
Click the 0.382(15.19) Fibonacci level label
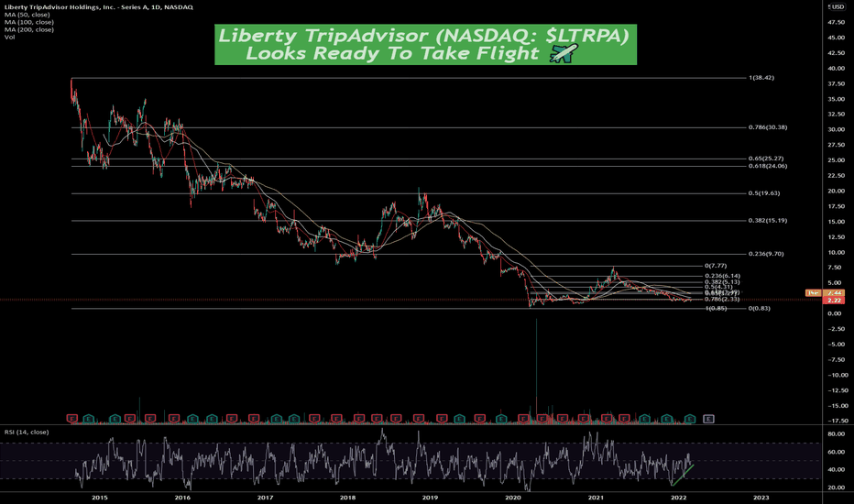point(767,221)
